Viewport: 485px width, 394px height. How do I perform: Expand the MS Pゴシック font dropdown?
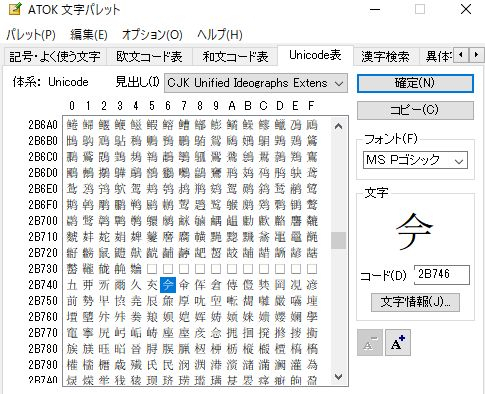tap(415, 160)
